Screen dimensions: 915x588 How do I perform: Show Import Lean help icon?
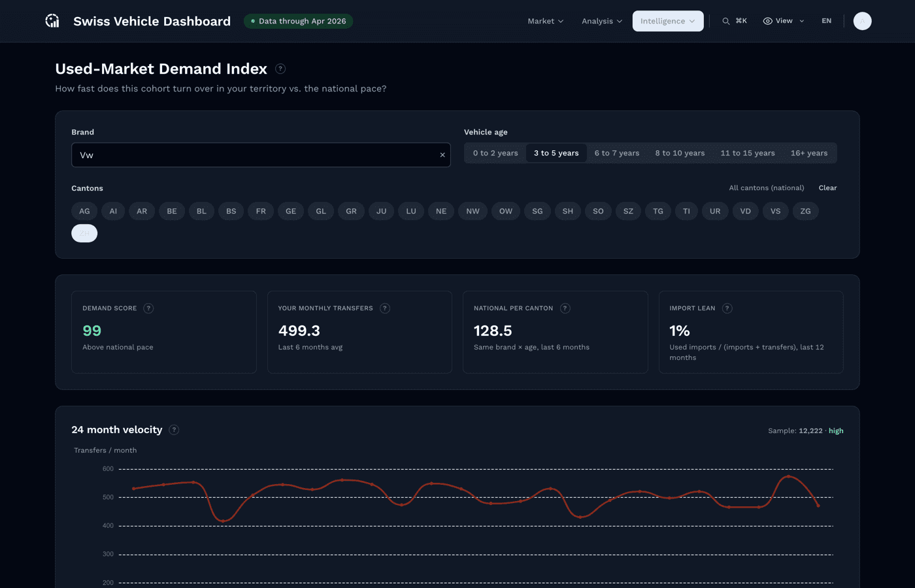click(727, 308)
